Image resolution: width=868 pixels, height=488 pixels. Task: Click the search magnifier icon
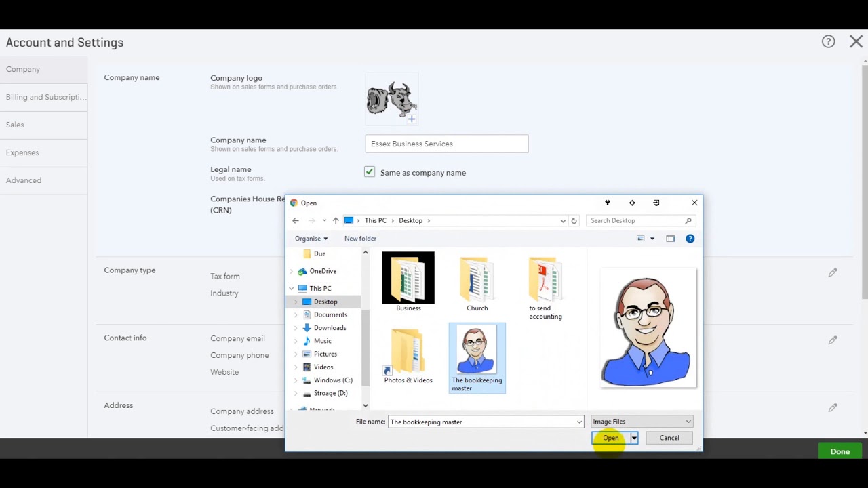pos(688,220)
